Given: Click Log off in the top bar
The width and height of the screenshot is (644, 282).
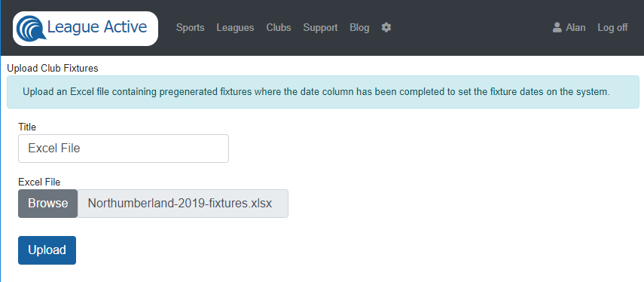Looking at the screenshot, I should (612, 28).
